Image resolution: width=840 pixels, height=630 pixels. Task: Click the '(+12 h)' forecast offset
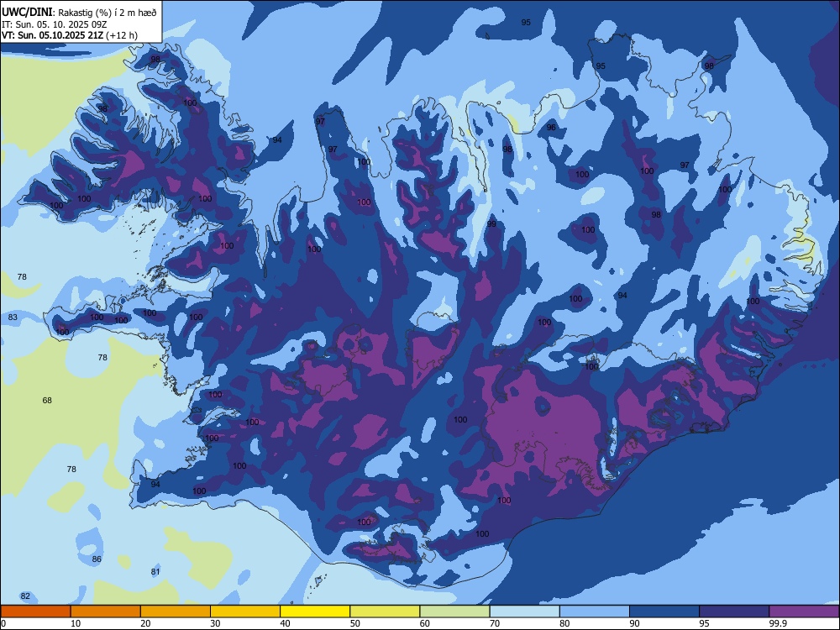coord(122,35)
